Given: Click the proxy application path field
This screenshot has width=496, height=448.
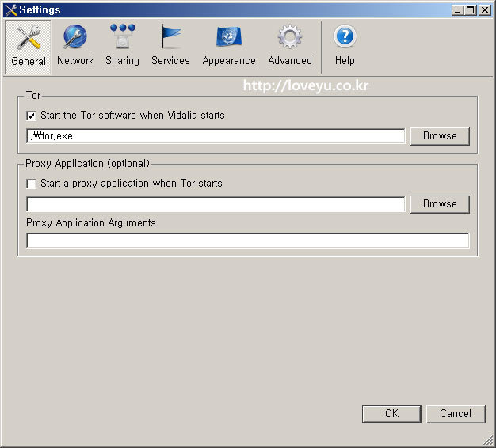Looking at the screenshot, I should pyautogui.click(x=216, y=204).
